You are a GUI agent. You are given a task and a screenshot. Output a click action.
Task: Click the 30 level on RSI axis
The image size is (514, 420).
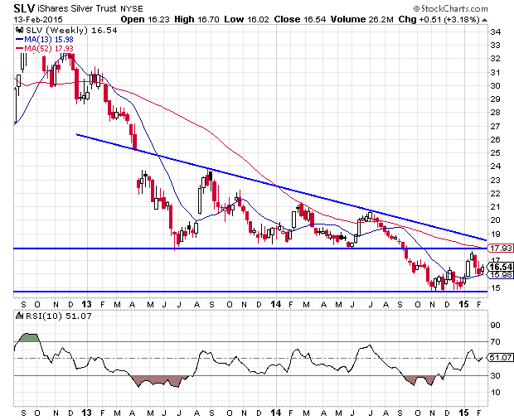click(x=495, y=375)
